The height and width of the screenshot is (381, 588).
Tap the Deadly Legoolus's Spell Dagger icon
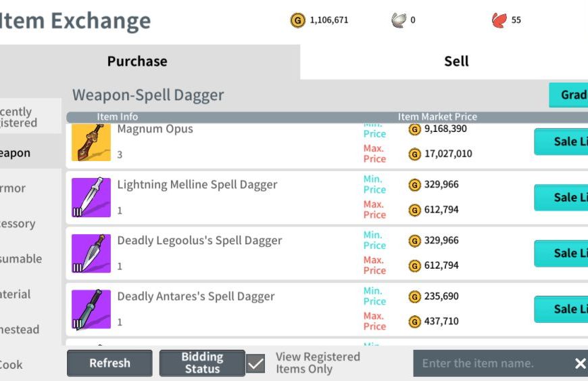91,253
